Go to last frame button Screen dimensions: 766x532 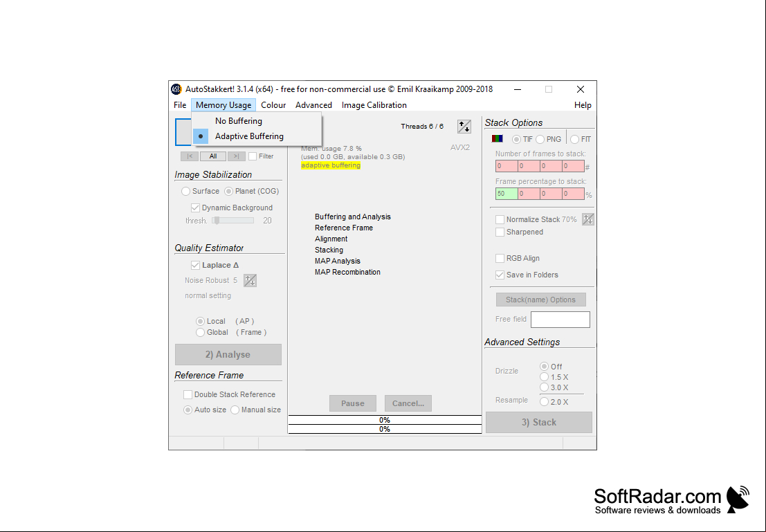[237, 156]
